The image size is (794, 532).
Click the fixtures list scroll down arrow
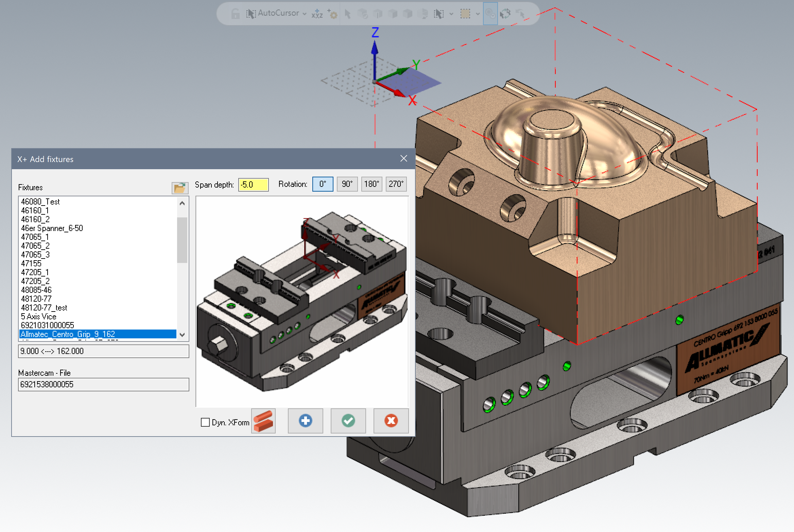182,335
